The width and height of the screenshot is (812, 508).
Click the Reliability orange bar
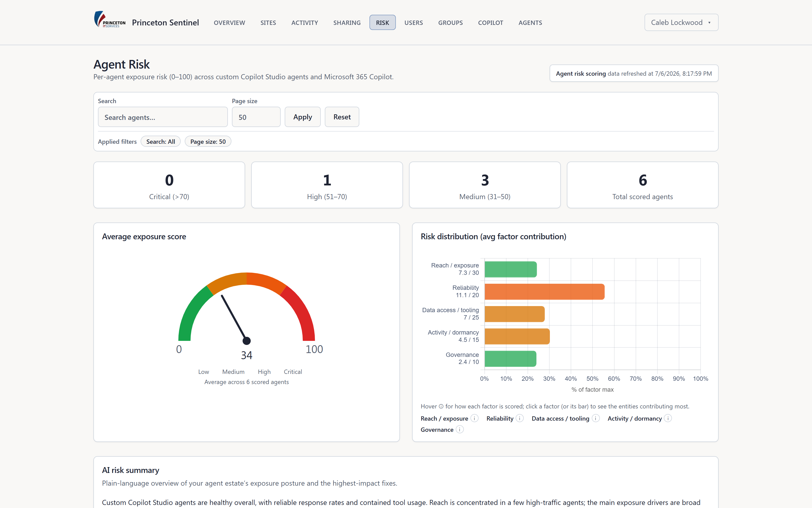545,292
